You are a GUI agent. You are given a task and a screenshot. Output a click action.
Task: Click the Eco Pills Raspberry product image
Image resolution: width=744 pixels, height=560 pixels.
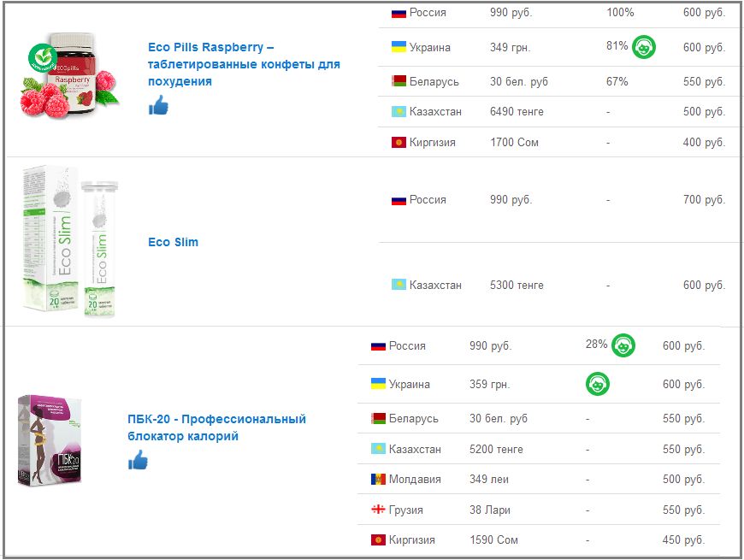[x=69, y=75]
